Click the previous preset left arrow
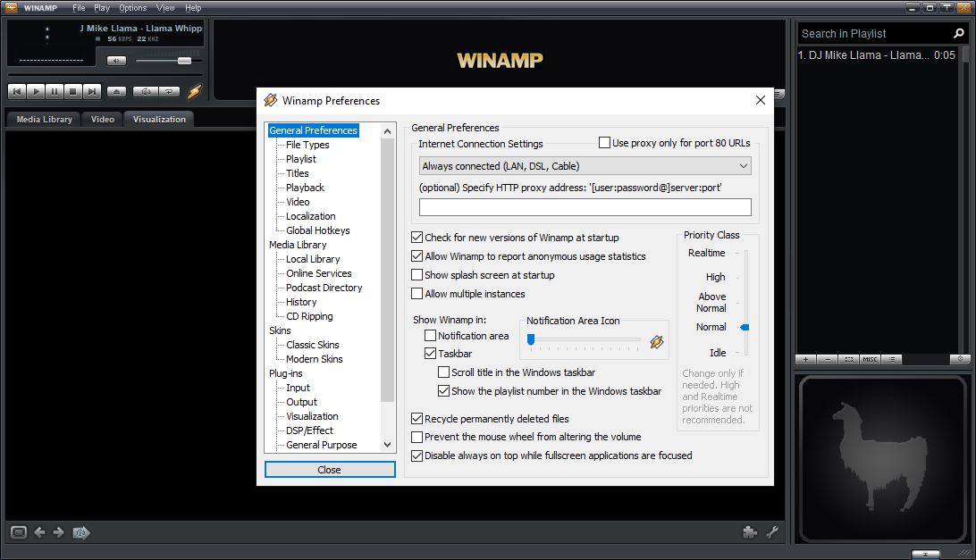976x560 pixels. click(39, 532)
